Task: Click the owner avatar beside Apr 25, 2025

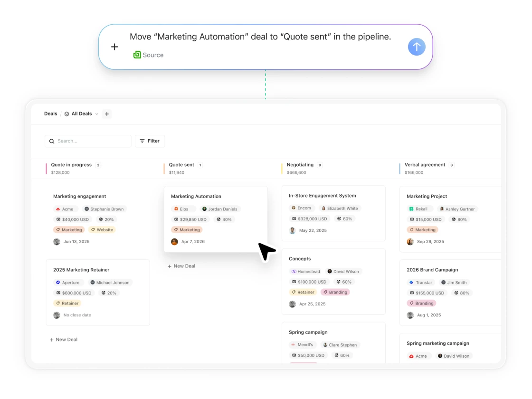Action: coord(292,304)
